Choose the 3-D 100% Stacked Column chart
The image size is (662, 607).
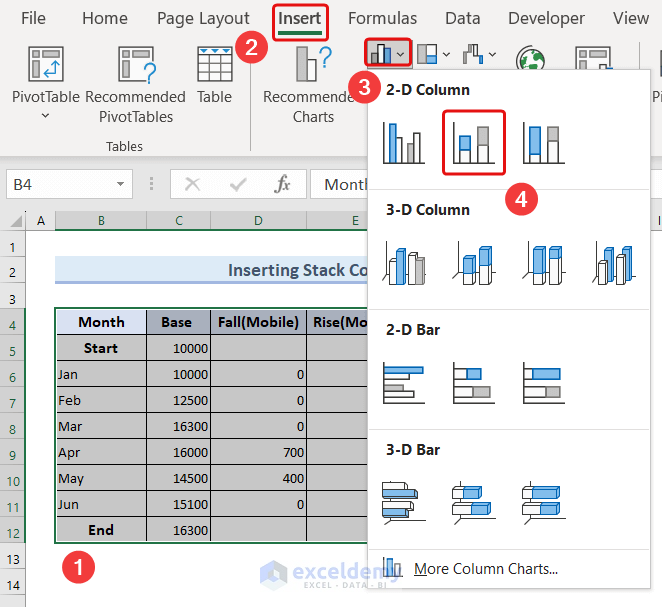(544, 263)
